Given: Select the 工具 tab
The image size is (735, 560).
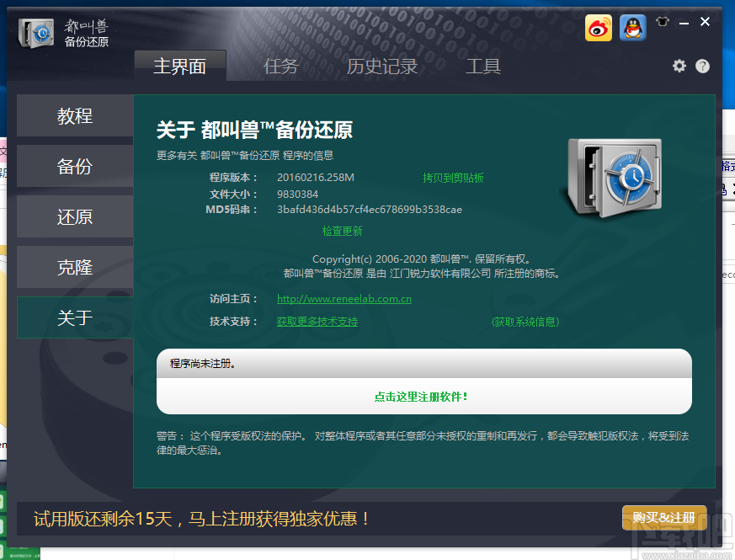Looking at the screenshot, I should pos(483,67).
